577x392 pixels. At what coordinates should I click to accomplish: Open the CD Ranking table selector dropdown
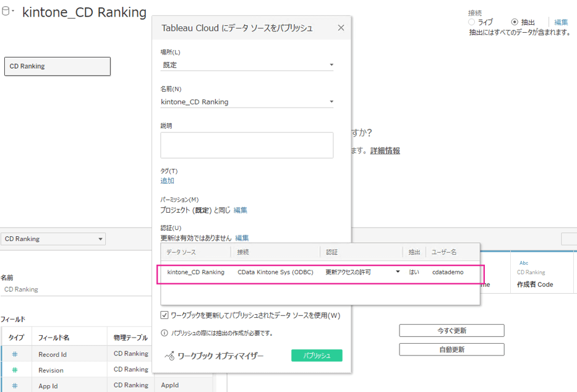coord(53,239)
